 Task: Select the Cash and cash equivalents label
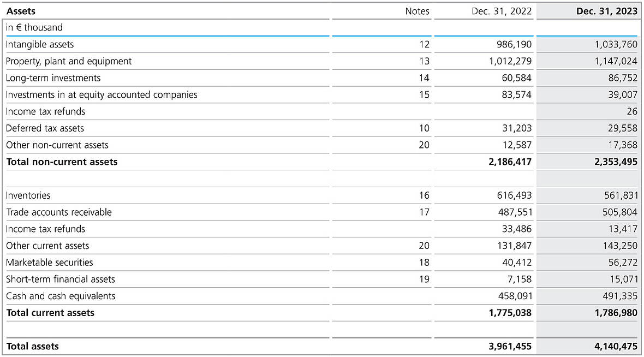[61, 296]
